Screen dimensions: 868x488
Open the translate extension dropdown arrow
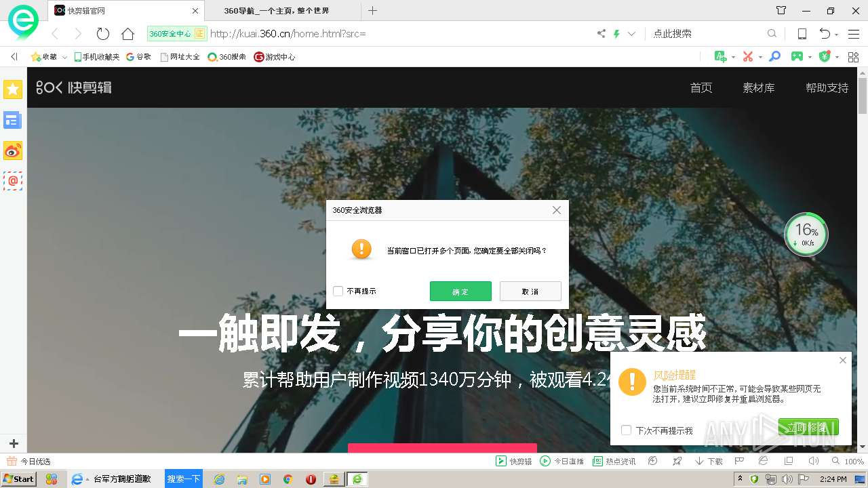coord(734,58)
